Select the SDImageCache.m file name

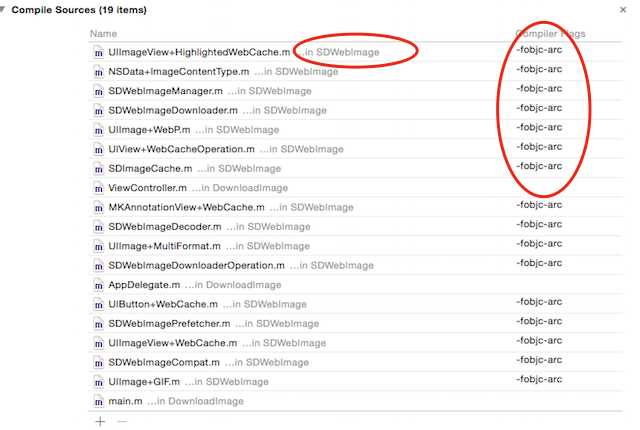coord(150,168)
